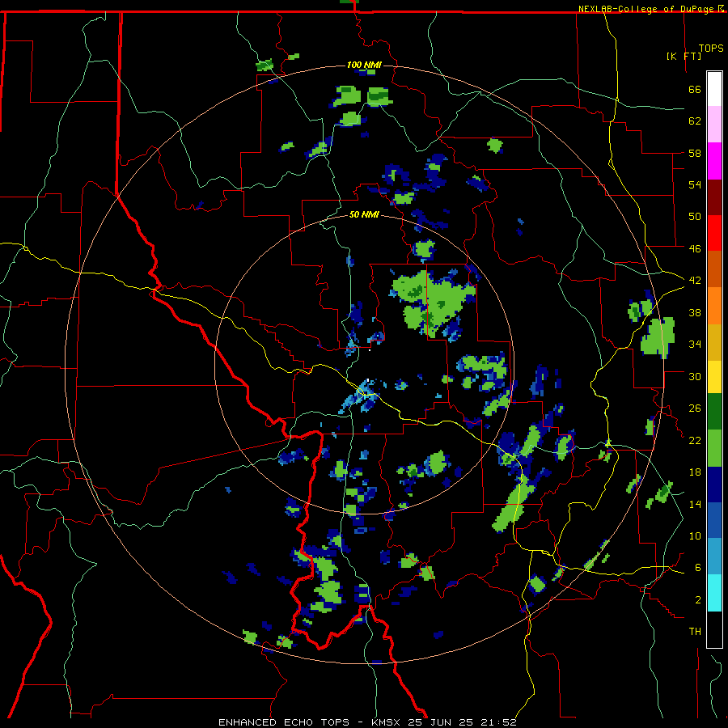This screenshot has width=728, height=728.
Task: Click the NEXLAB-College of DuPage label
Action: coord(645,9)
